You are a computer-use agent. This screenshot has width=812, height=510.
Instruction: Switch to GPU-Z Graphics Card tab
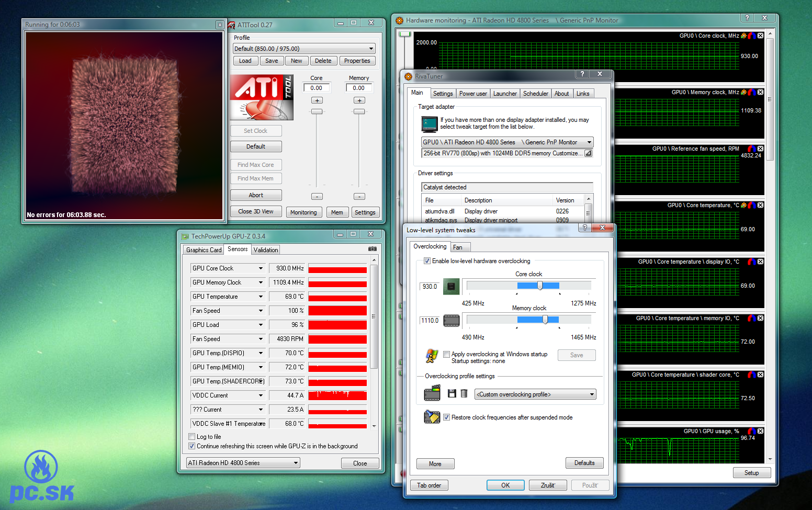tap(204, 250)
